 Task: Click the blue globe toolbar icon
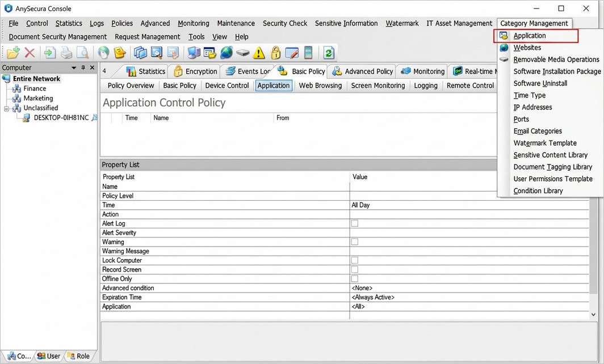(227, 53)
